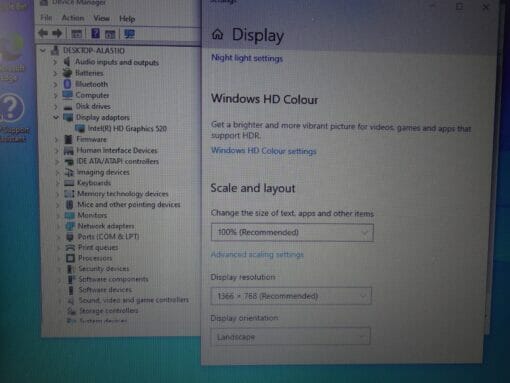
Task: Expand the Batteries tree node
Action: (55, 73)
